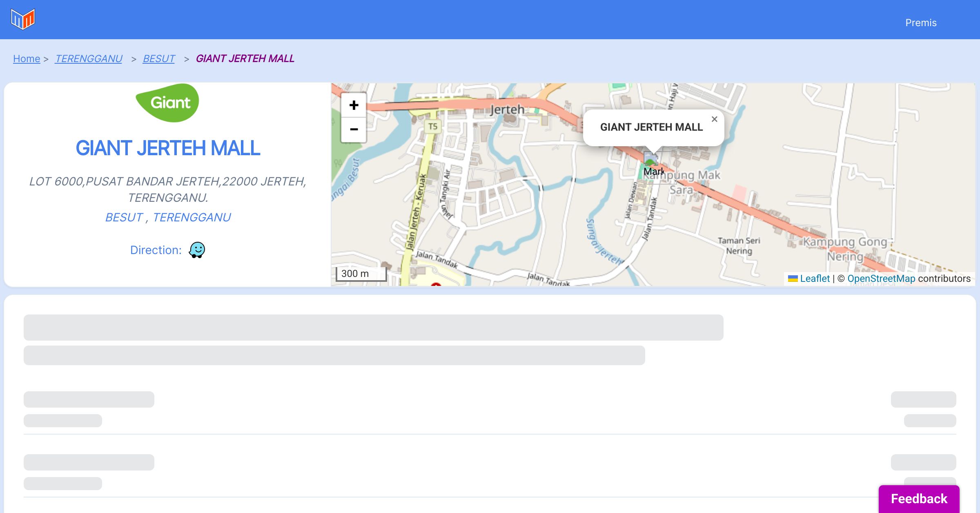Open TERENGGANU breadcrumb link
Image resolution: width=980 pixels, height=513 pixels.
(x=89, y=59)
